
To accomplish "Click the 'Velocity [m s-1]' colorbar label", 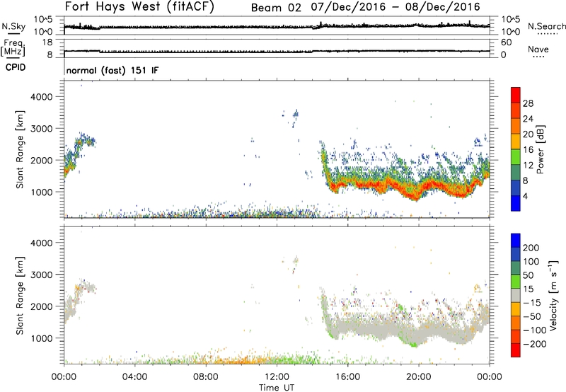I will point(553,295).
